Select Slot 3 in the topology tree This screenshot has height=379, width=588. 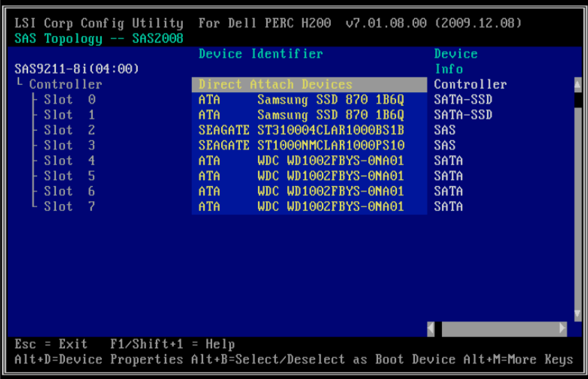point(69,145)
